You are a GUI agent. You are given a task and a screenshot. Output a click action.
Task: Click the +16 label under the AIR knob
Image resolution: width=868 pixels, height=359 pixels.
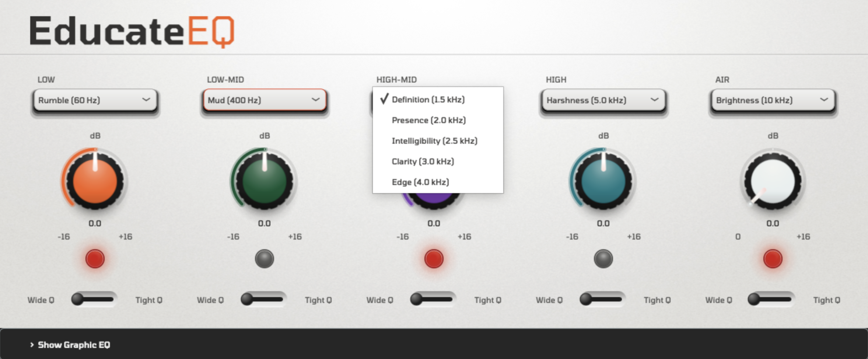pos(803,237)
